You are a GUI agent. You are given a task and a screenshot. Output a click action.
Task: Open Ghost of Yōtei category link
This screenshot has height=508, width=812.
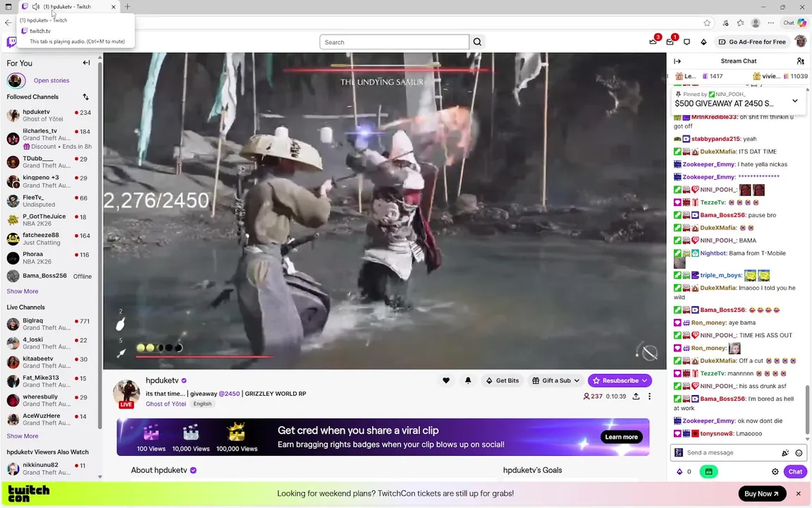click(166, 404)
